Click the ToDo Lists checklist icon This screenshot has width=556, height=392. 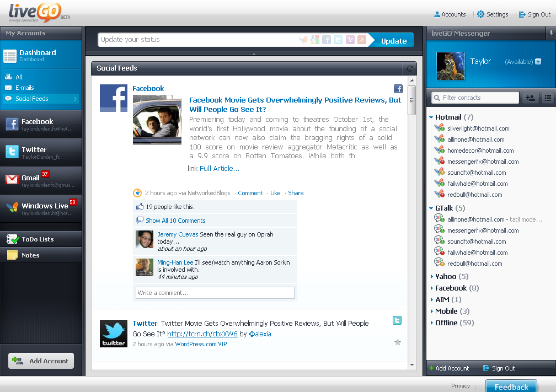coord(12,239)
